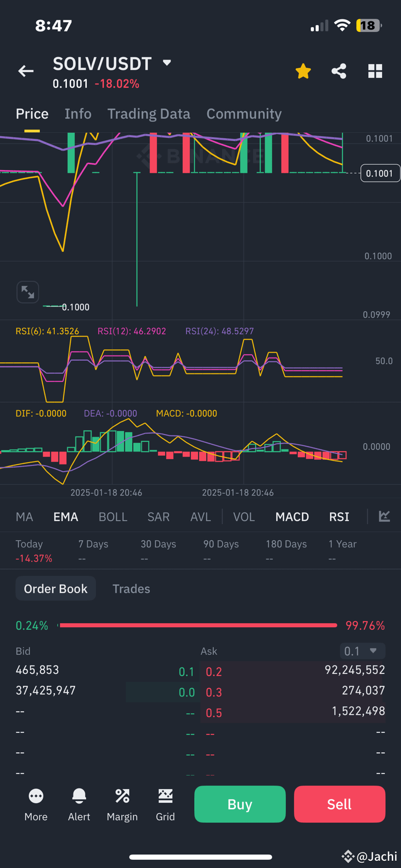Viewport: 401px width, 868px height.
Task: Switch to the Price tab
Action: click(32, 114)
